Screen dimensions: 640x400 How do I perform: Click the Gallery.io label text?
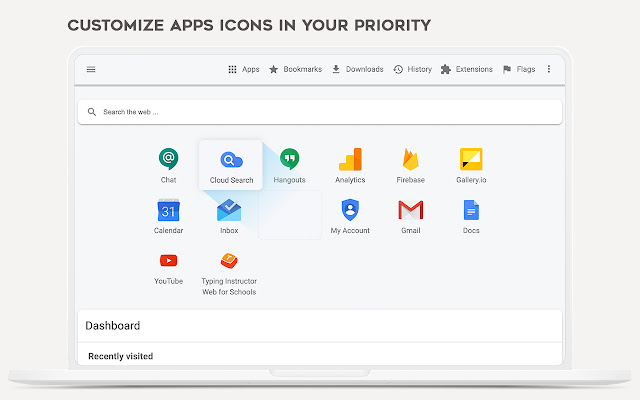point(471,180)
